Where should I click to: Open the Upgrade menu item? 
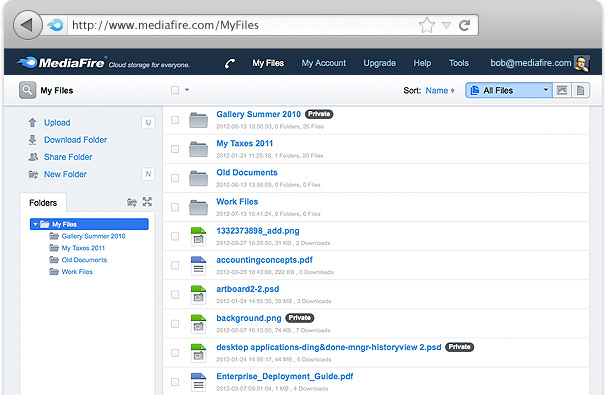click(x=380, y=63)
